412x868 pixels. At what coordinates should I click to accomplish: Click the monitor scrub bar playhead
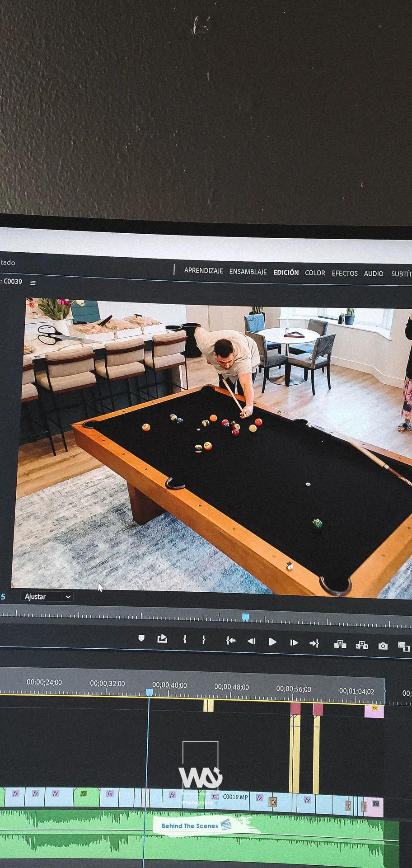point(245,617)
